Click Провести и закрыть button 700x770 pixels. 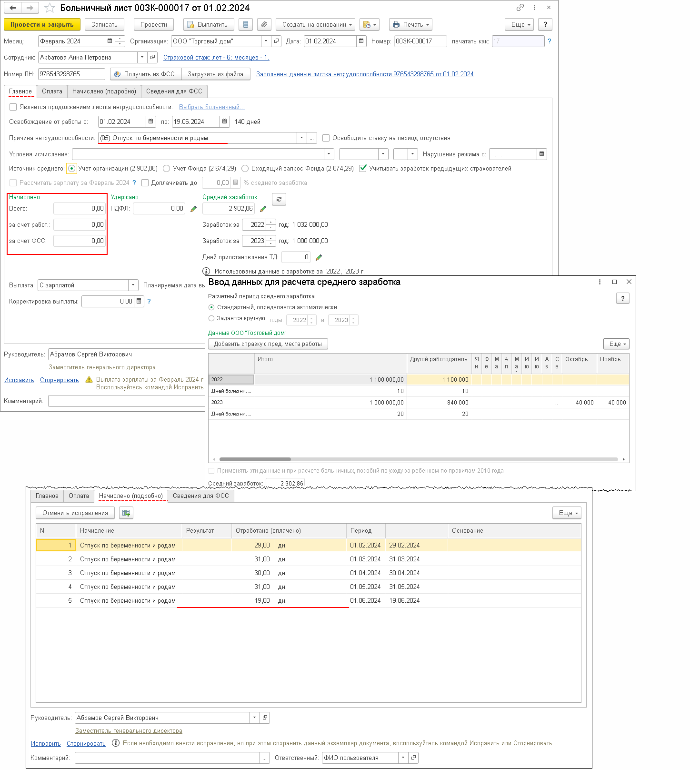pyautogui.click(x=42, y=25)
